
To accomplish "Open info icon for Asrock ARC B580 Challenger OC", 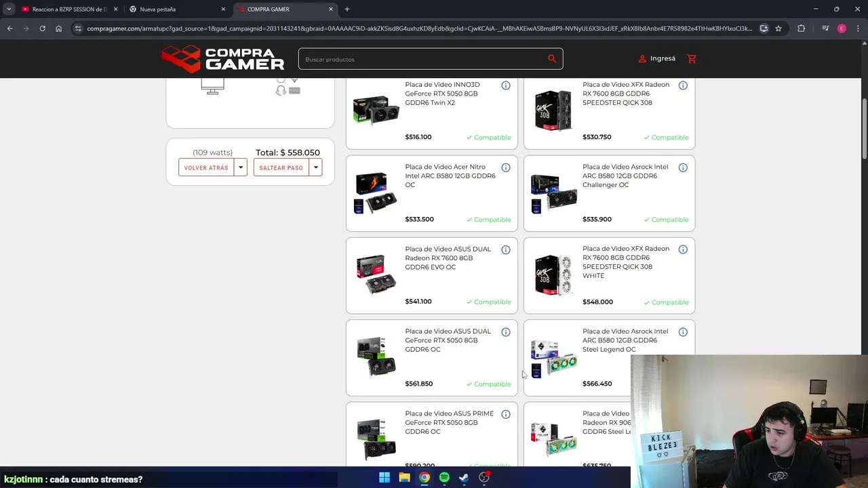I will pos(683,167).
